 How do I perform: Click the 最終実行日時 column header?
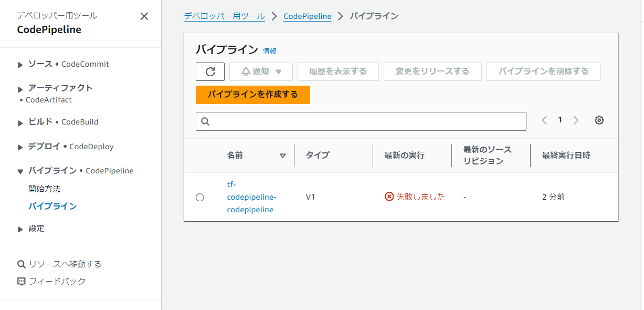(566, 156)
